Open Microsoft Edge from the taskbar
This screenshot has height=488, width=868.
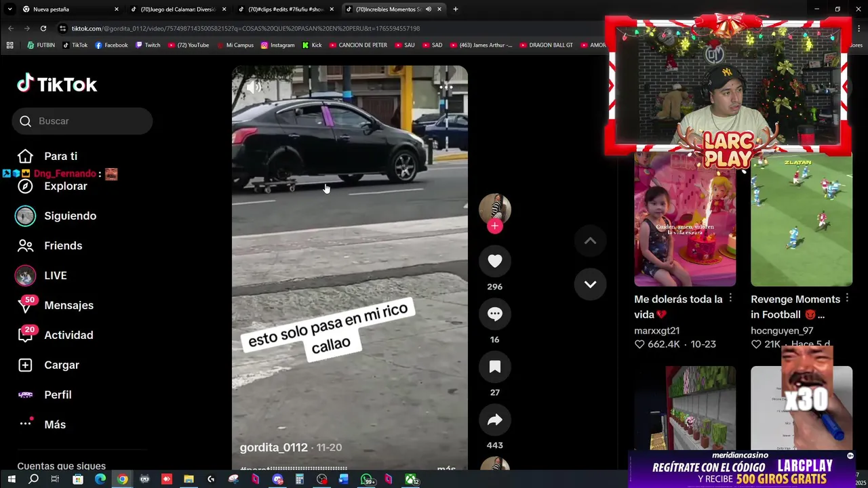(x=100, y=479)
